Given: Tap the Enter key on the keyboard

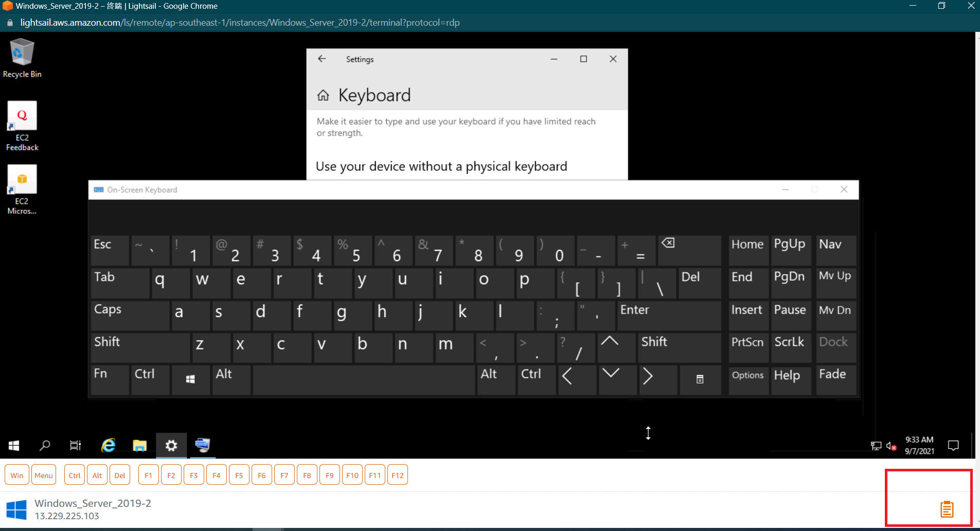Looking at the screenshot, I should (x=669, y=316).
